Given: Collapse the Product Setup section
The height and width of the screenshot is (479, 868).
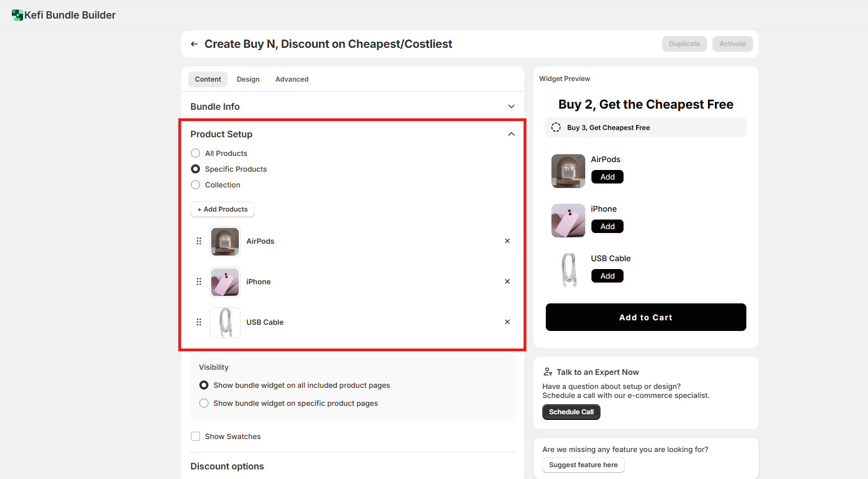Looking at the screenshot, I should [511, 134].
